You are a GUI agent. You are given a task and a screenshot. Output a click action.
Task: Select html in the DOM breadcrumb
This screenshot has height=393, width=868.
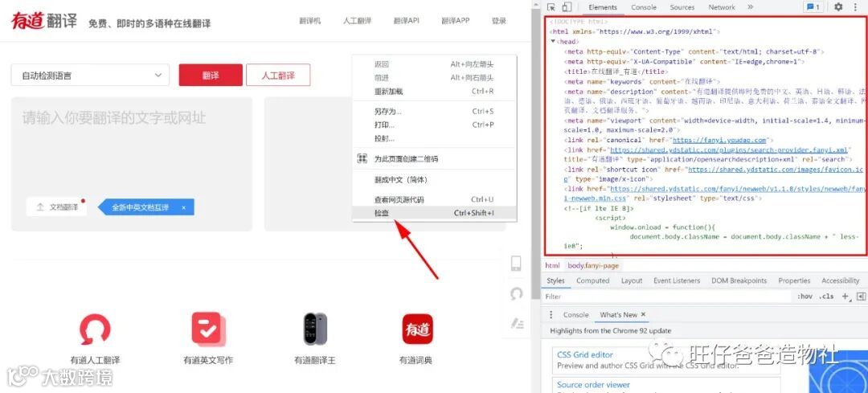coord(552,266)
